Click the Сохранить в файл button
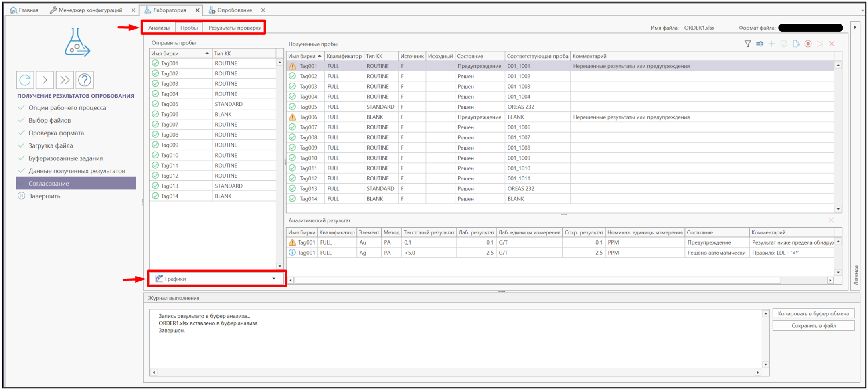This screenshot has width=868, height=390. tap(813, 326)
